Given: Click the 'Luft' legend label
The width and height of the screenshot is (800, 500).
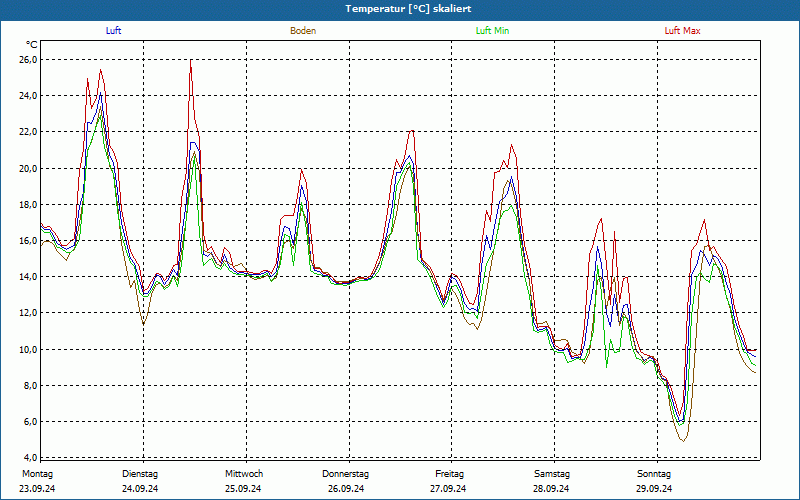Looking at the screenshot, I should [x=113, y=31].
